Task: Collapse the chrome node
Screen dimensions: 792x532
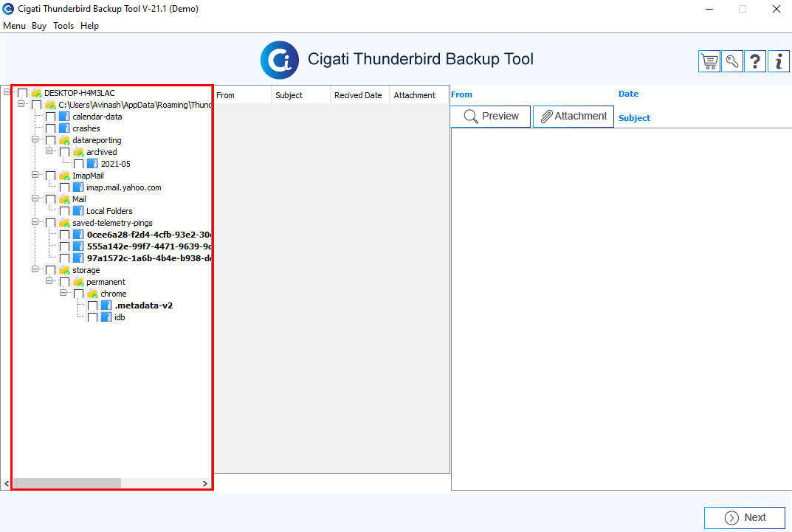Action: point(63,293)
